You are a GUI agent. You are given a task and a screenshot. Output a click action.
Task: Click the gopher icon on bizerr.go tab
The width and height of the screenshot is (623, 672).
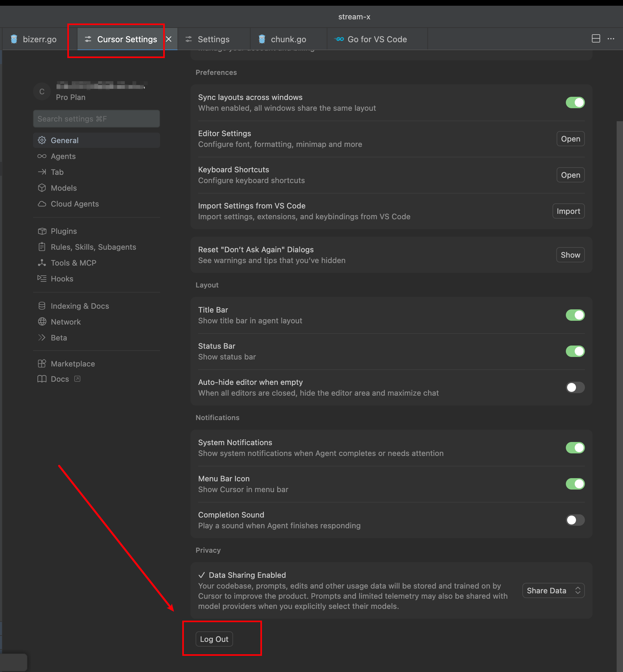click(x=14, y=39)
